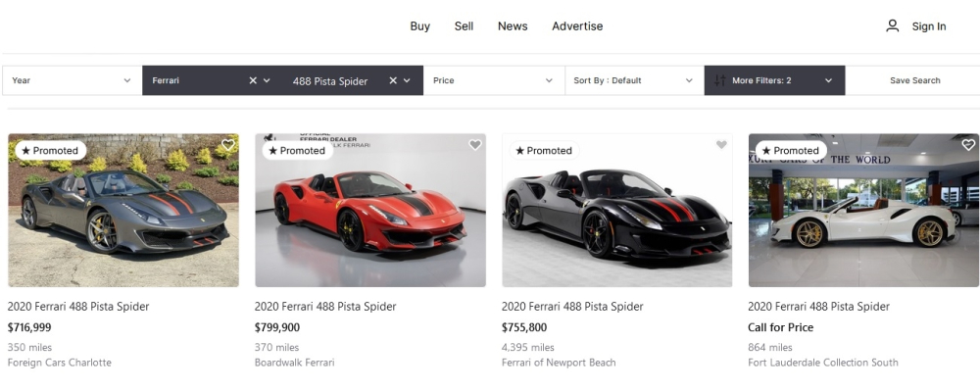Click the filter sliders icon in More Filters
Viewport: 980px width, 390px height.
click(720, 80)
